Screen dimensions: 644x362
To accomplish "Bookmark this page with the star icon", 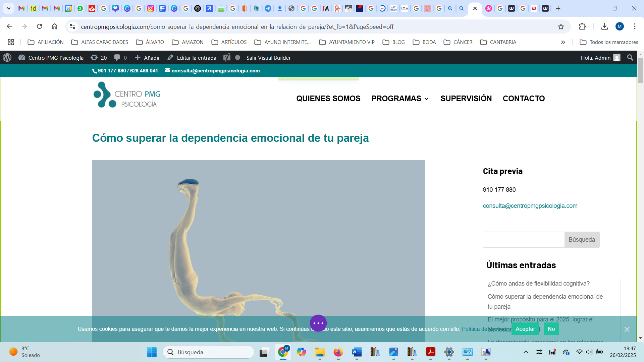I will click(561, 26).
